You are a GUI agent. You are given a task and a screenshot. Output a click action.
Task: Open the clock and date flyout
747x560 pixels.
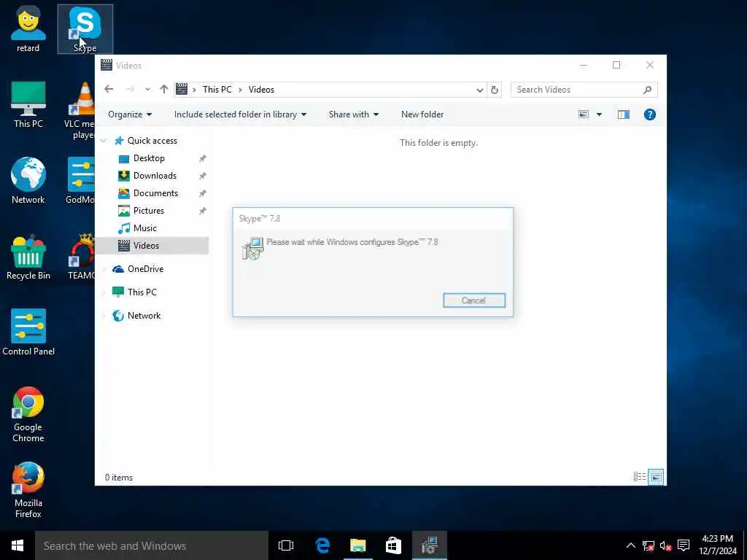(718, 545)
